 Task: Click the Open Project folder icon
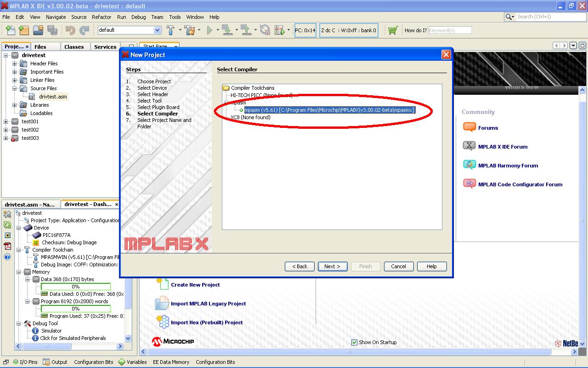[38, 30]
